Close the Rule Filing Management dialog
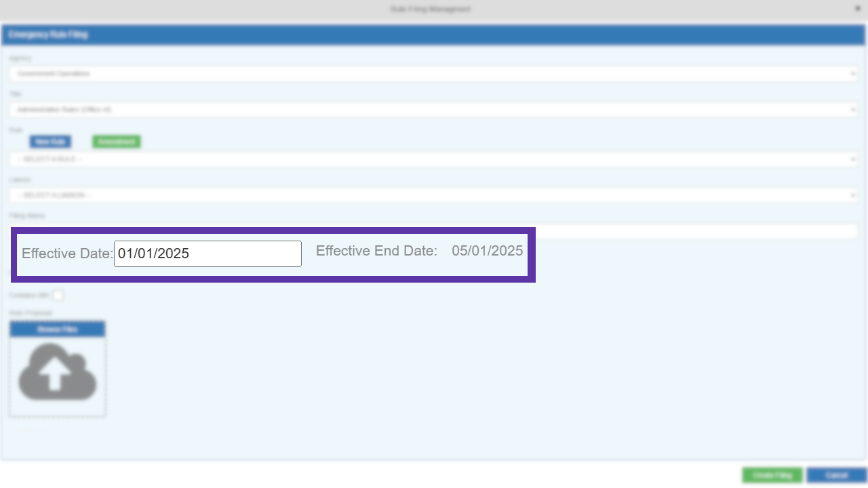868x488 pixels. pyautogui.click(x=858, y=9)
